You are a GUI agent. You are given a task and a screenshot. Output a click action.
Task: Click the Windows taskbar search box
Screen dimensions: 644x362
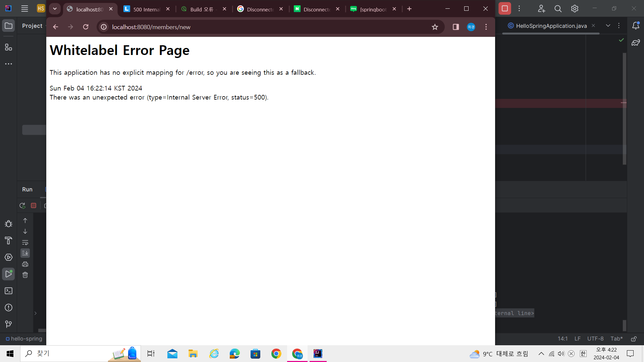click(x=80, y=354)
